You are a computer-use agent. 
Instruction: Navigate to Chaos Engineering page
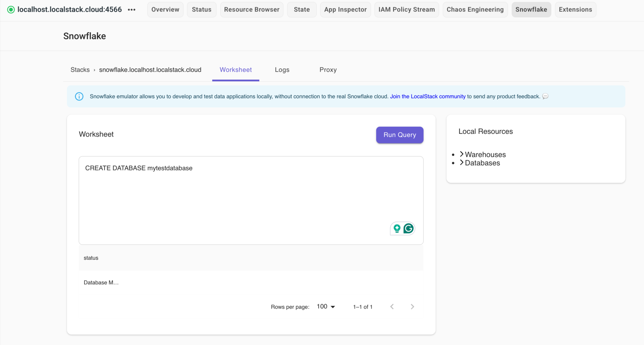475,9
